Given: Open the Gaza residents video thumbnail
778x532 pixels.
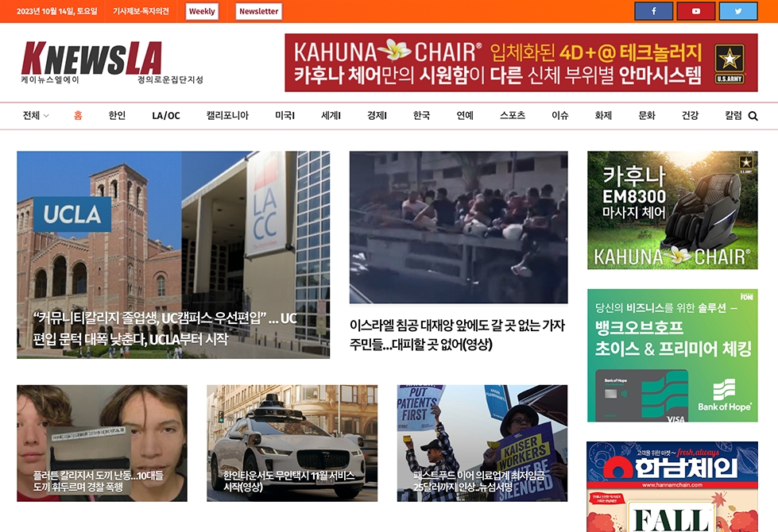Looking at the screenshot, I should click(459, 227).
